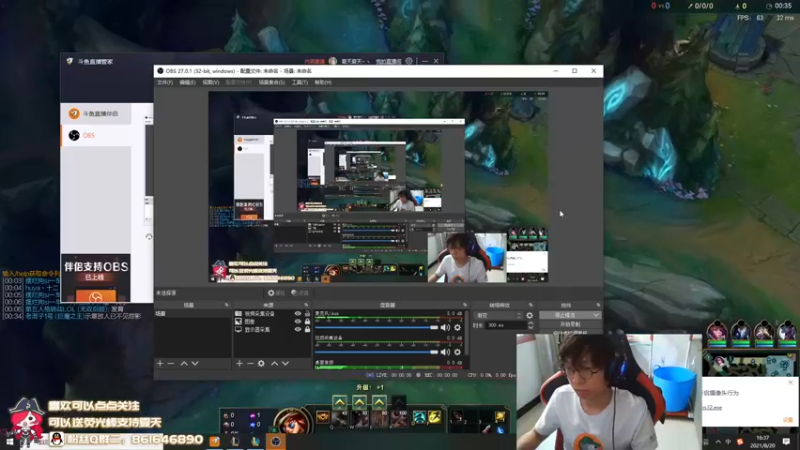Select 场景 row in Scenes list
Viewport: 800px width, 450px height.
pos(193,313)
